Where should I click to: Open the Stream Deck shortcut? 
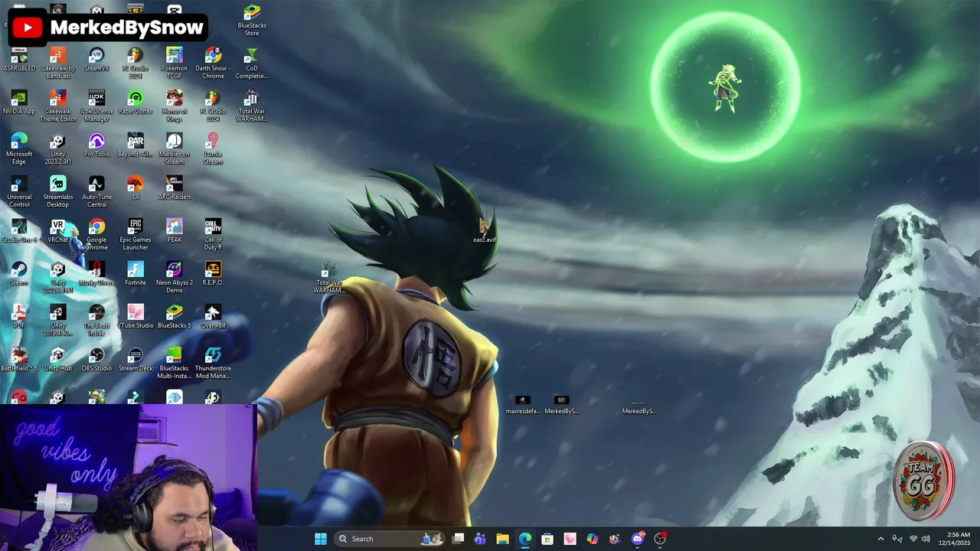136,360
